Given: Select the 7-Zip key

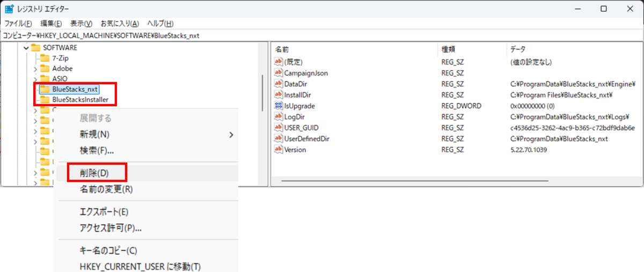Looking at the screenshot, I should (61, 58).
